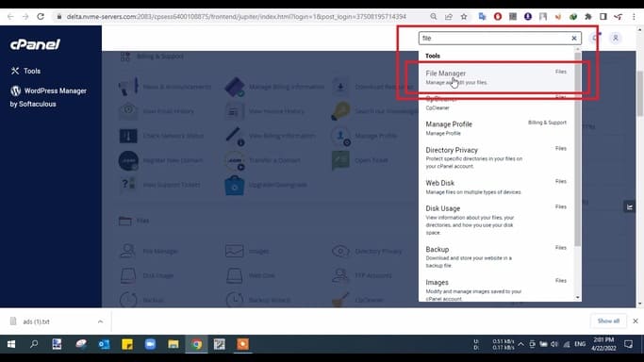The image size is (644, 362).
Task: Bookmark this page star icon
Action: coord(464,17)
